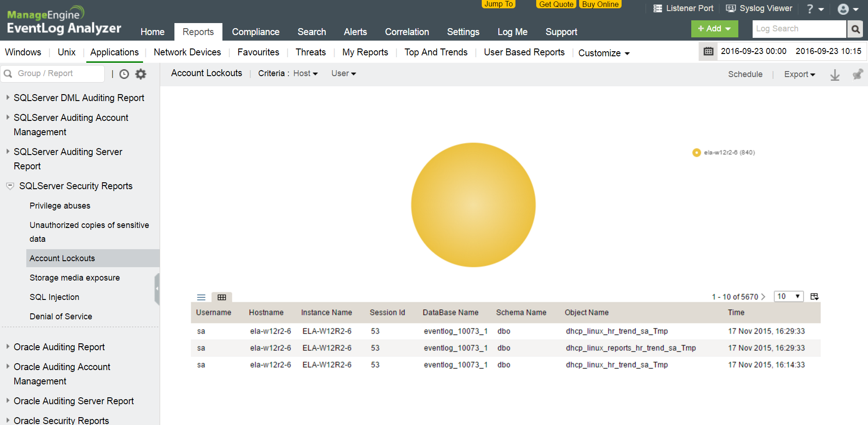Go to the Compliance tab

[256, 32]
